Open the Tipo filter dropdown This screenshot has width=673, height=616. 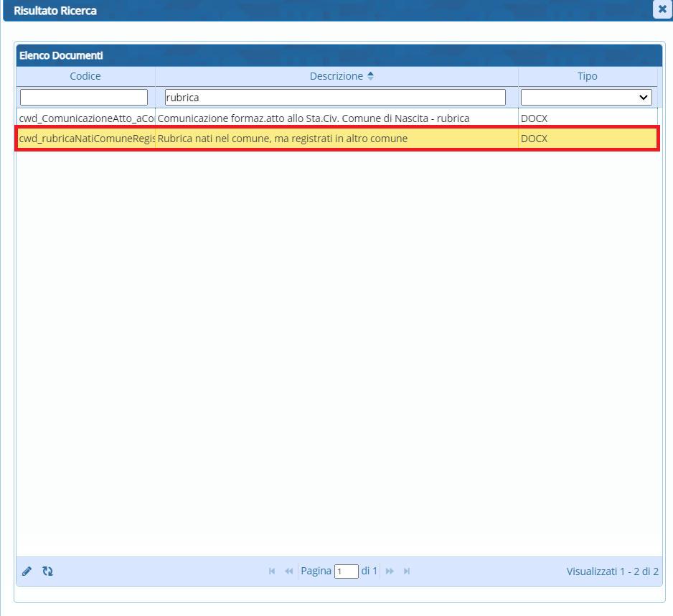[x=586, y=98]
